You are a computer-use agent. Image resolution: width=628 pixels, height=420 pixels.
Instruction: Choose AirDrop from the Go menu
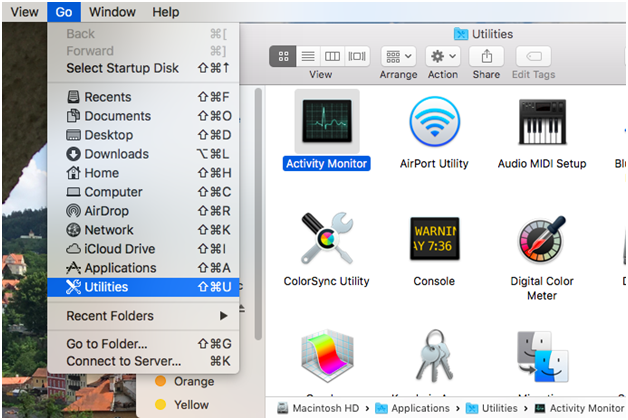pyautogui.click(x=143, y=211)
